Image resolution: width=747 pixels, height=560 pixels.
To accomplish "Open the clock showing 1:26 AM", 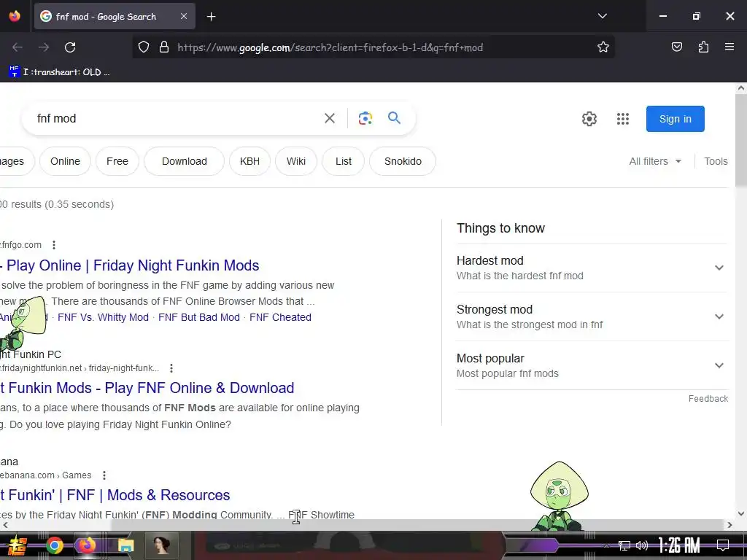I will (679, 545).
